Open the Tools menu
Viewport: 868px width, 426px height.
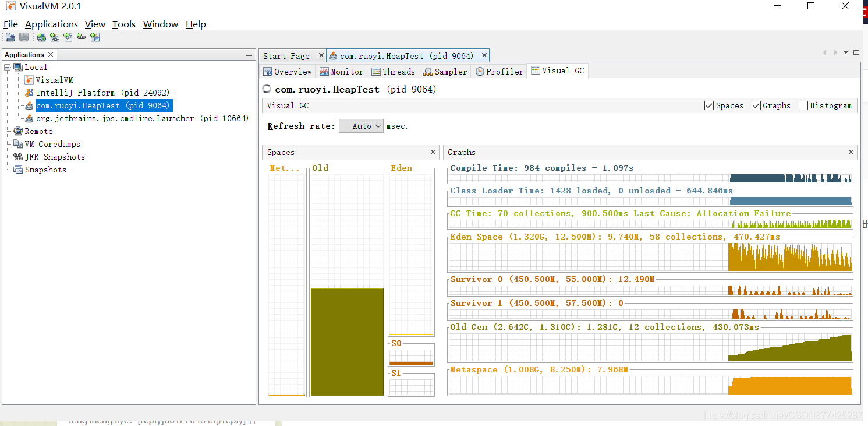124,24
